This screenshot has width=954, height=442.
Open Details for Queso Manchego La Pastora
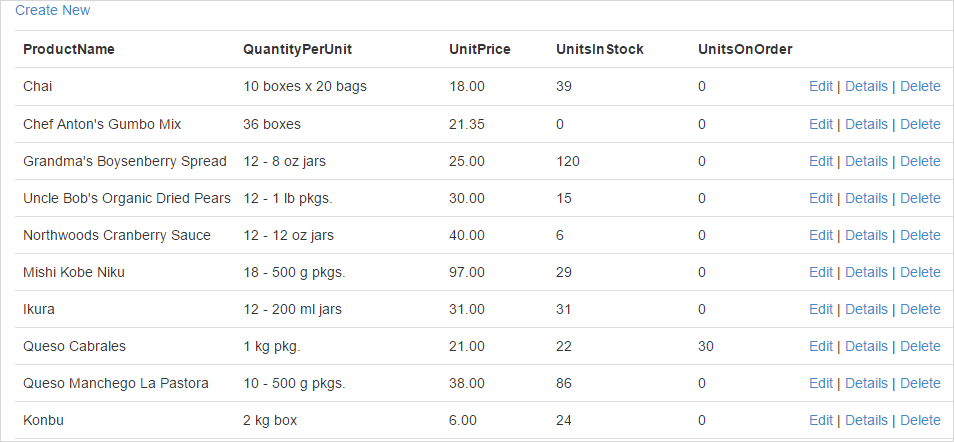coord(866,383)
